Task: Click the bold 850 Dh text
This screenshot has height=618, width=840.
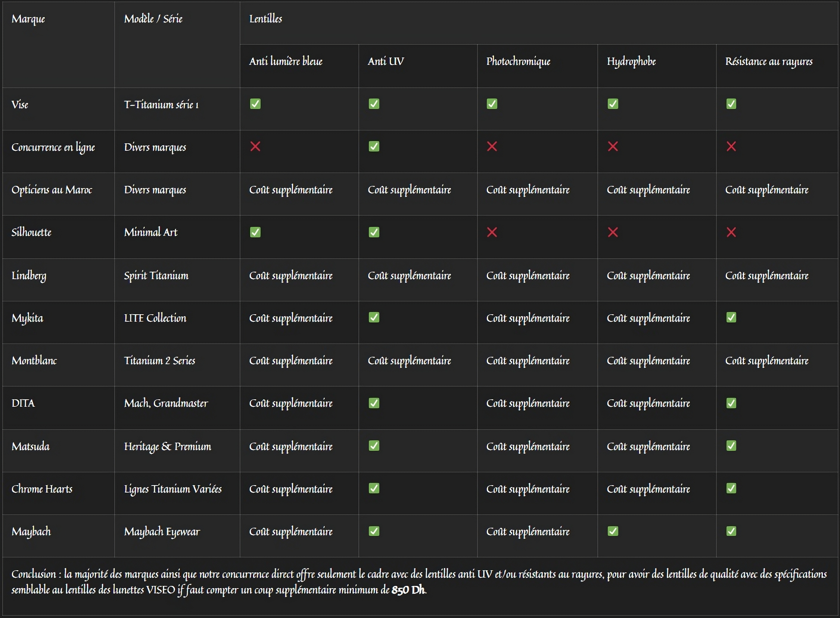Action: click(x=408, y=590)
